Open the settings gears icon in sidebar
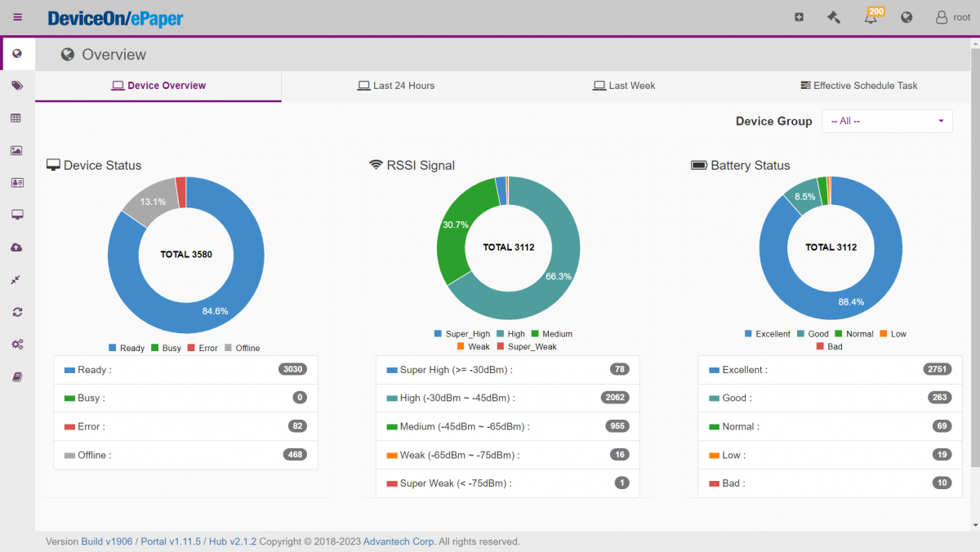This screenshot has width=980, height=552. pos(16,344)
